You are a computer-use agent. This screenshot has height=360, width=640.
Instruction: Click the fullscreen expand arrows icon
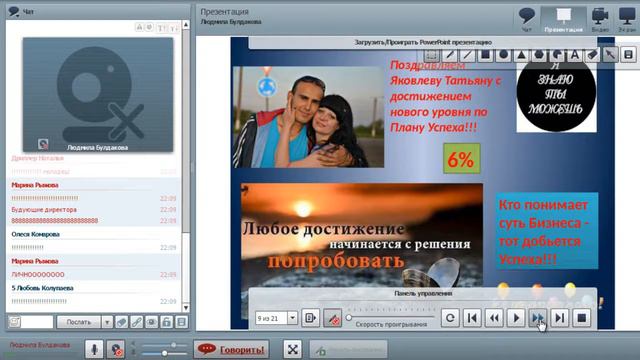point(293,349)
